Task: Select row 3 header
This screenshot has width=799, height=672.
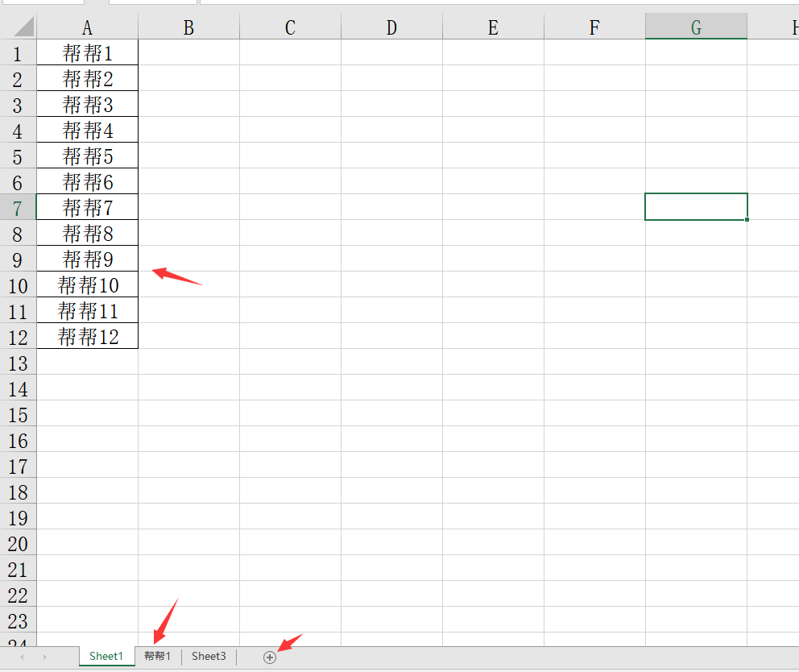Action: coord(18,105)
